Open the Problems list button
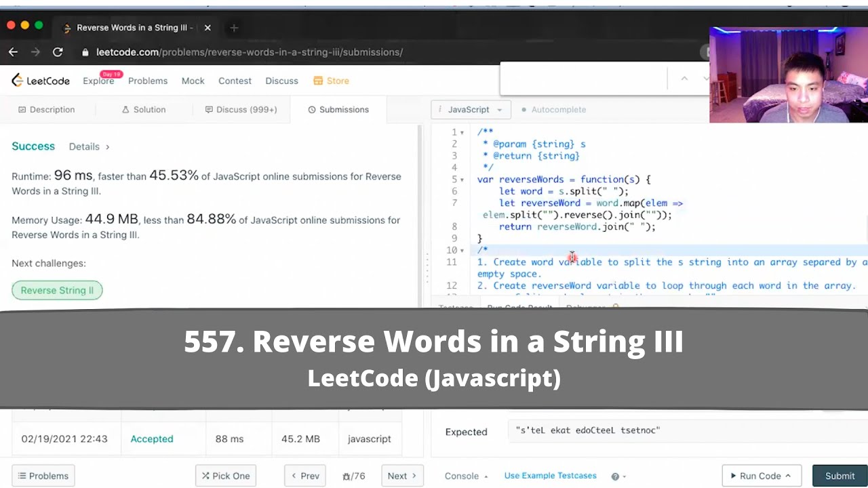 43,476
